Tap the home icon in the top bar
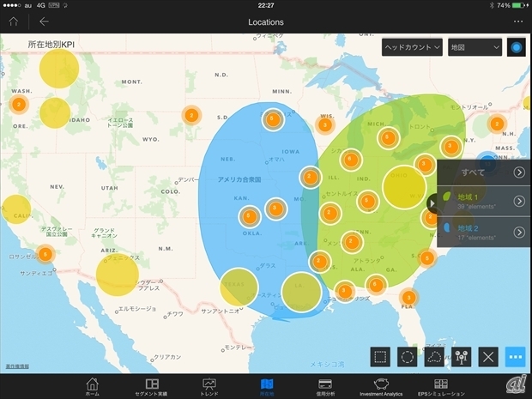The image size is (532, 399). pyautogui.click(x=14, y=21)
